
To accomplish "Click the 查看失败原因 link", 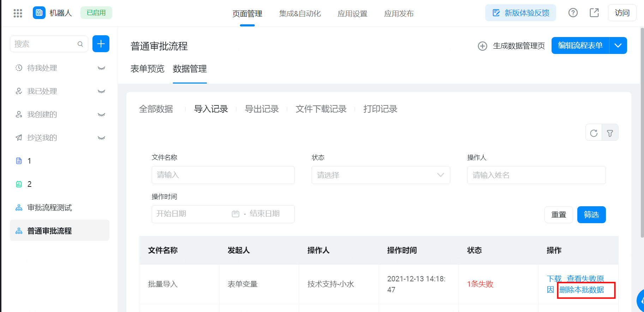I will 585,279.
